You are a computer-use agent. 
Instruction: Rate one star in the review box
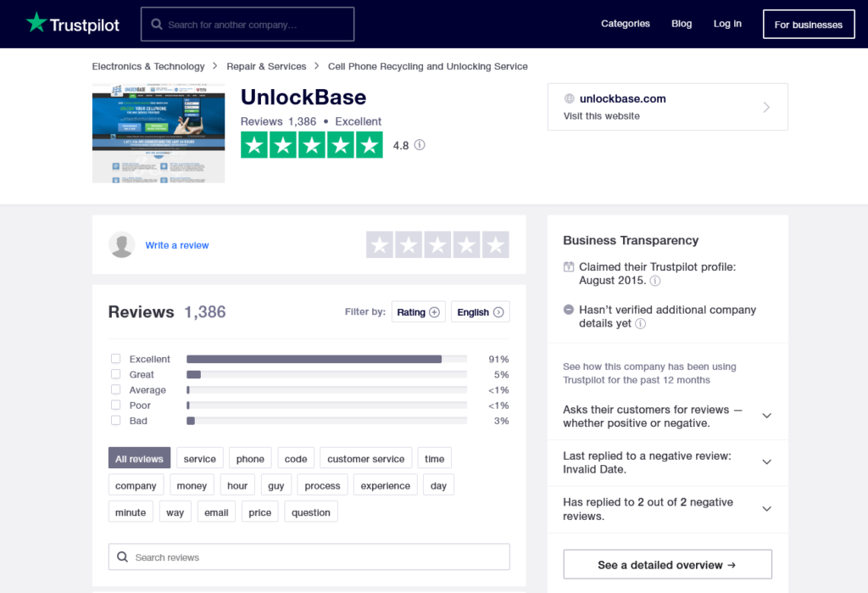point(380,244)
